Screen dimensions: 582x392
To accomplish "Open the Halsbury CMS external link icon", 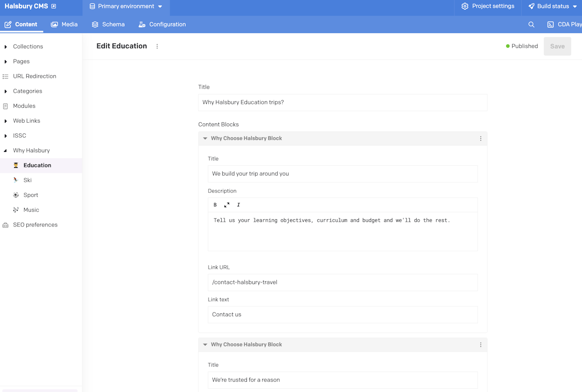I will pos(53,6).
